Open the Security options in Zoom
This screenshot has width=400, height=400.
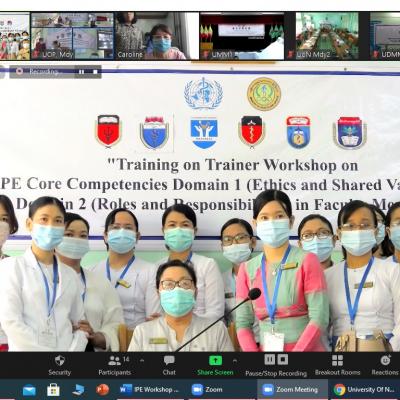point(59,365)
